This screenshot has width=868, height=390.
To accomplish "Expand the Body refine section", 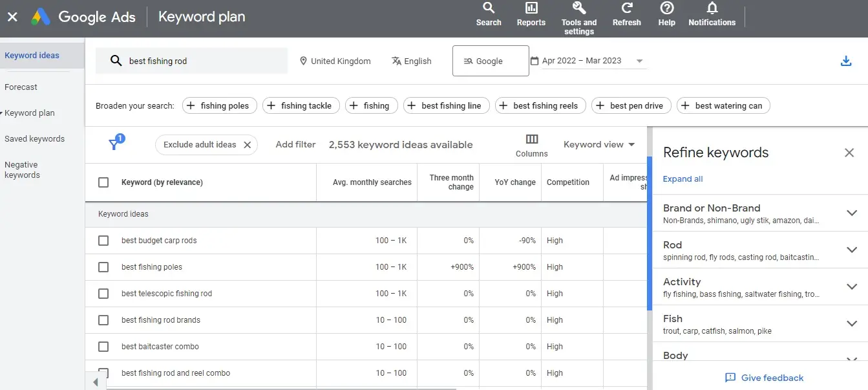I will click(x=852, y=359).
